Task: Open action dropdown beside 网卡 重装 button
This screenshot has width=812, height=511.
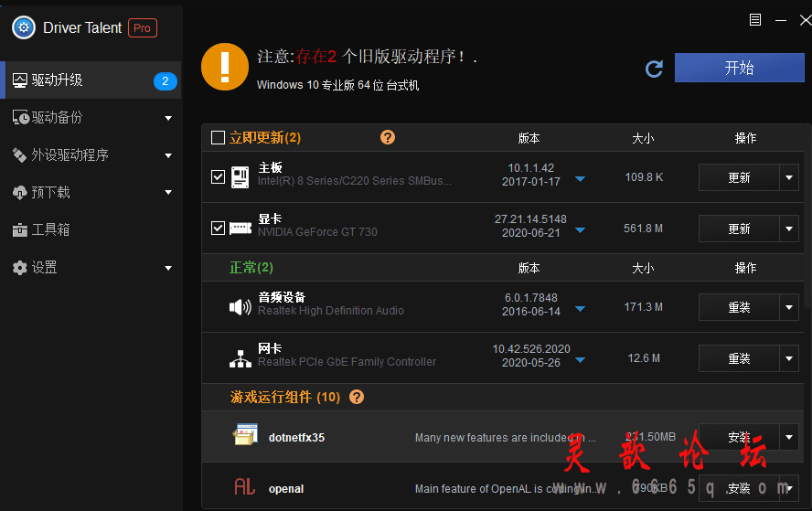Action: tap(789, 358)
